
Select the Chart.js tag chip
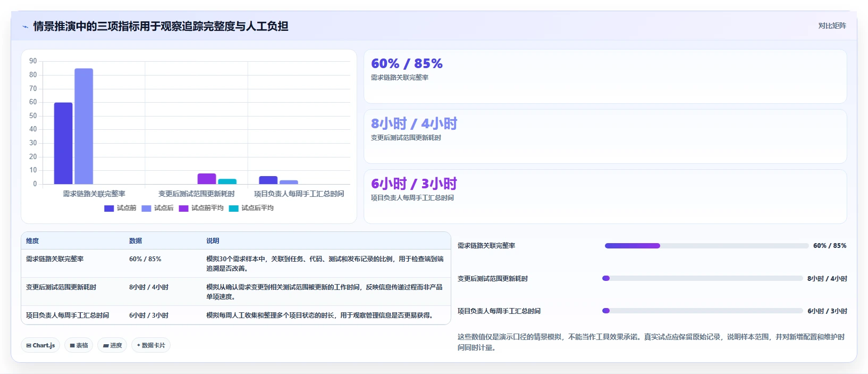coord(40,345)
